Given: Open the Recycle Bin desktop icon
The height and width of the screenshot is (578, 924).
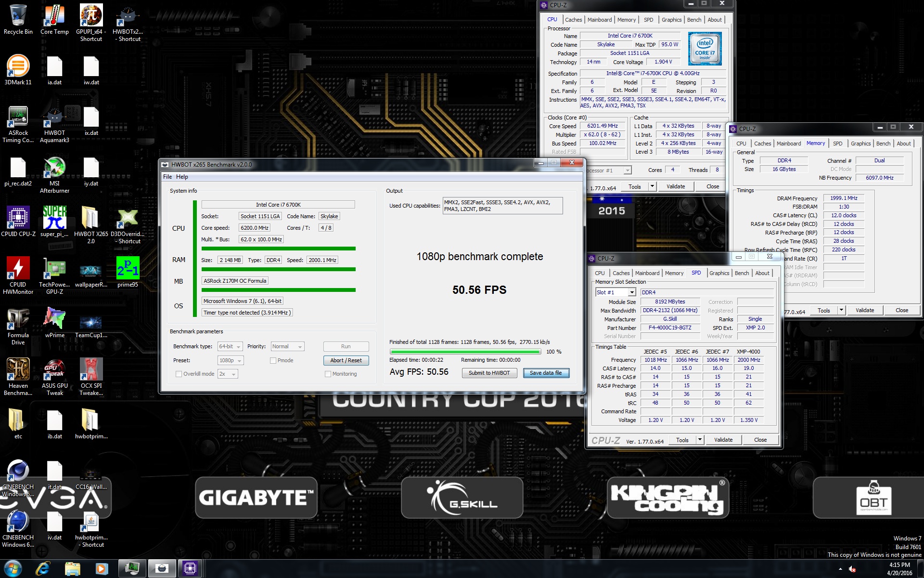Looking at the screenshot, I should (18, 20).
